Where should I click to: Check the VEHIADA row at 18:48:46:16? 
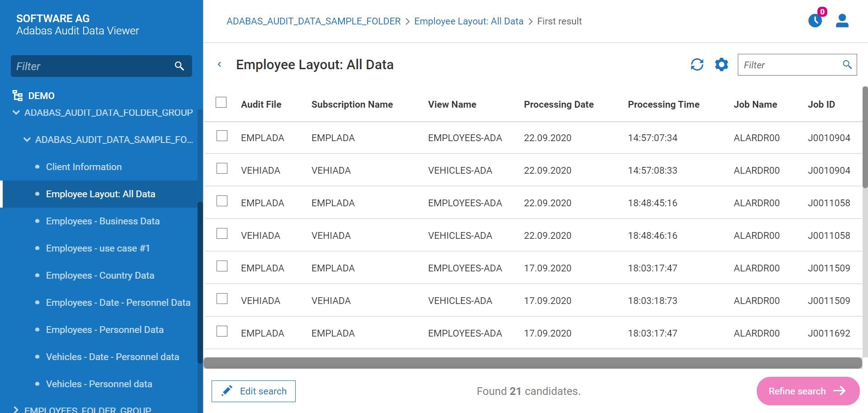pyautogui.click(x=222, y=233)
